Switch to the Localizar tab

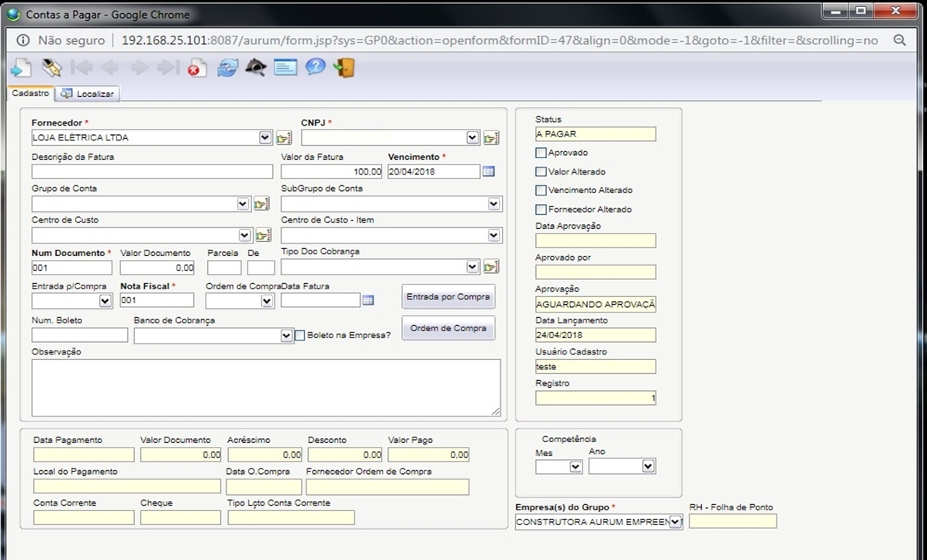pos(88,94)
